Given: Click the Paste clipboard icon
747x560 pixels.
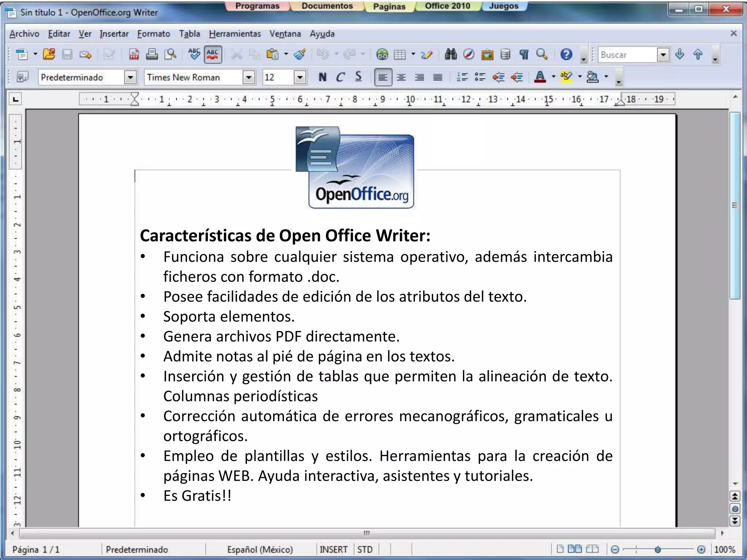Looking at the screenshot, I should pyautogui.click(x=272, y=55).
